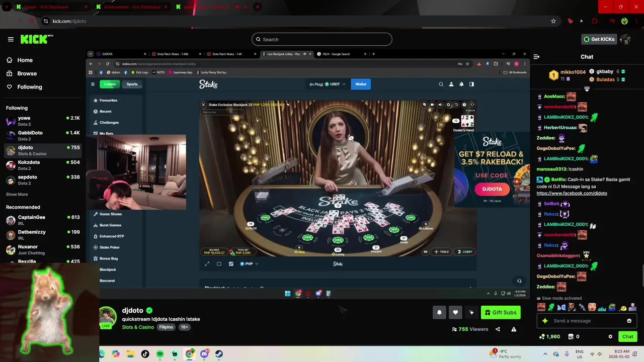Open the notification center bell in taskbar
This screenshot has width=644, height=362.
(x=635, y=354)
